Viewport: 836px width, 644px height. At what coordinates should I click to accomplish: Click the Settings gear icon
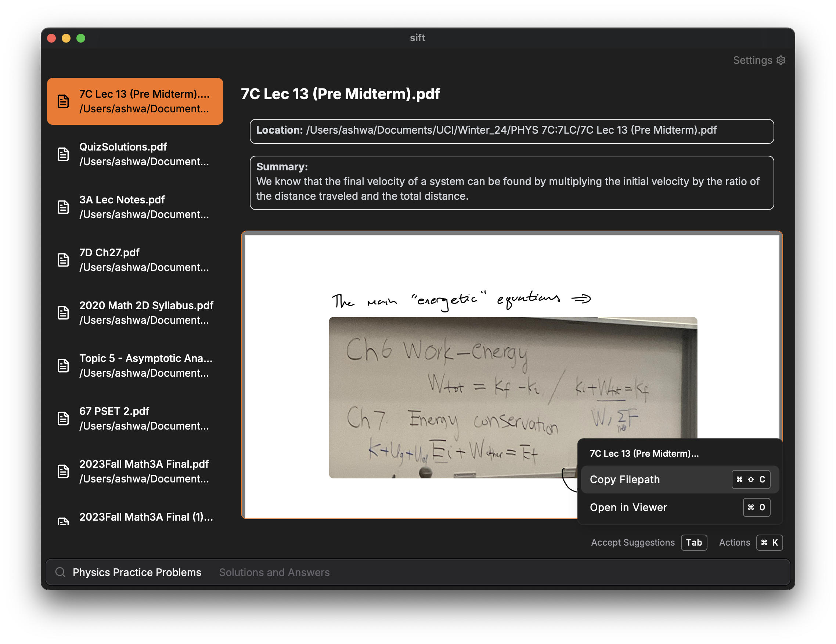(781, 60)
